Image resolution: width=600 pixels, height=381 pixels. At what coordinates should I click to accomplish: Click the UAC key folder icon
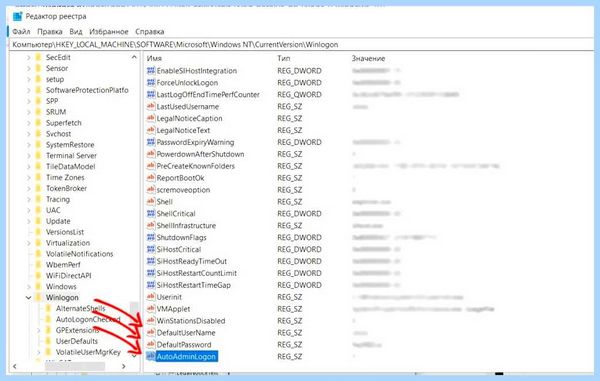pyautogui.click(x=38, y=210)
